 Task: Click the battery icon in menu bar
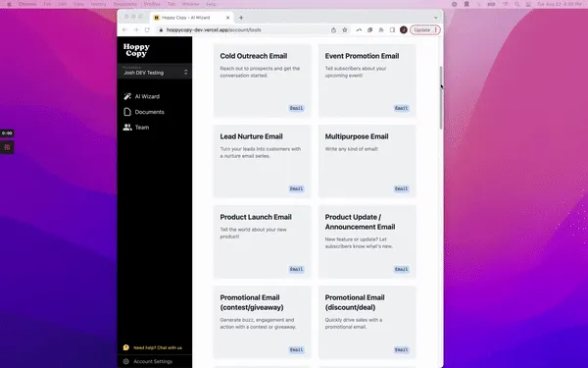(x=491, y=4)
